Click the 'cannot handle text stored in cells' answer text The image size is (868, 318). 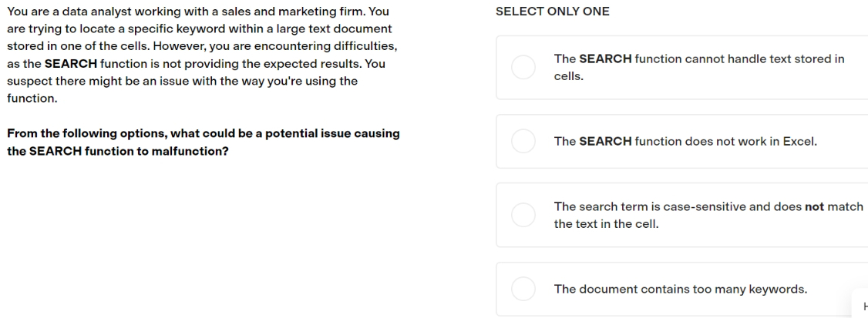(x=699, y=68)
